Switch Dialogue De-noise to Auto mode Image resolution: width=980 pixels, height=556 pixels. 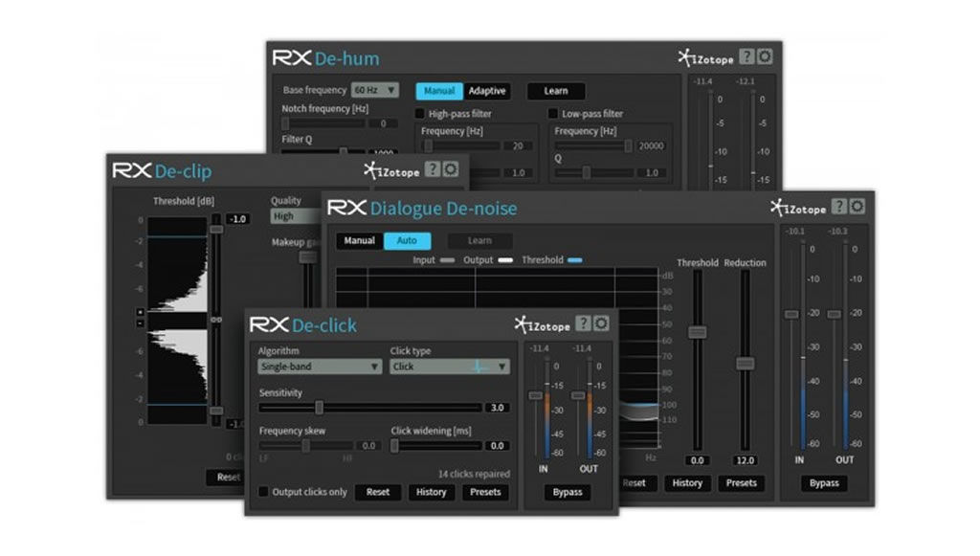(x=407, y=240)
